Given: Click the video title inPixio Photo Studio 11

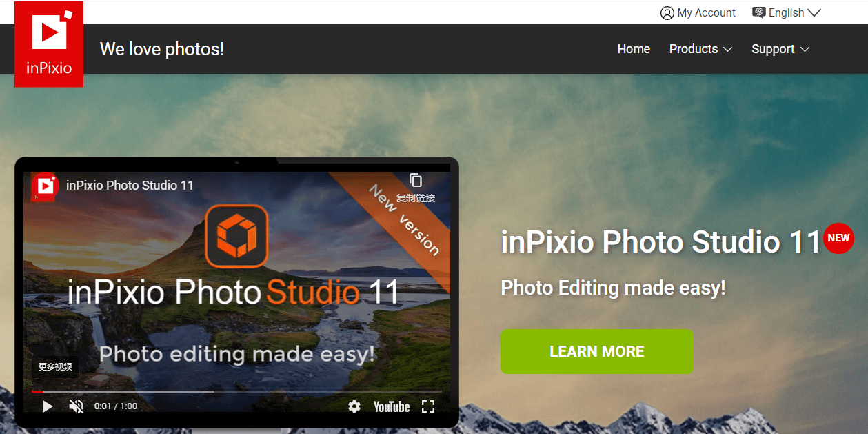Looking at the screenshot, I should point(130,186).
